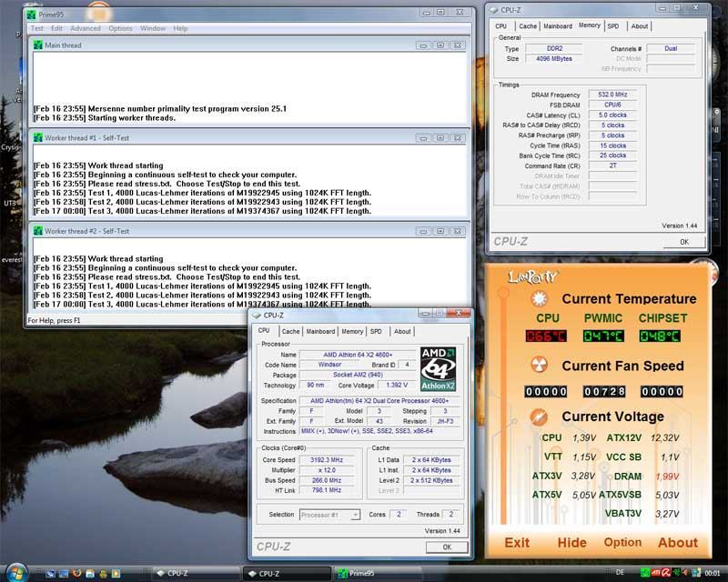Click the Current Voltage lightning icon
The image size is (728, 582).
tap(539, 416)
